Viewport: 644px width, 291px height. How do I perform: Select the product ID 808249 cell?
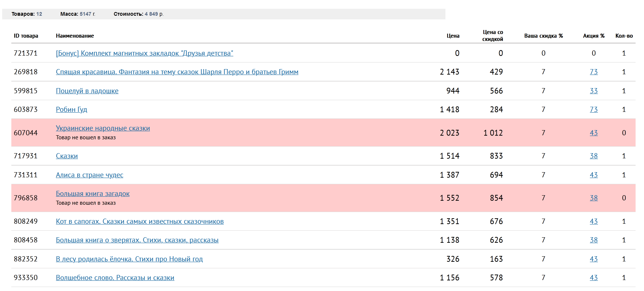point(26,222)
